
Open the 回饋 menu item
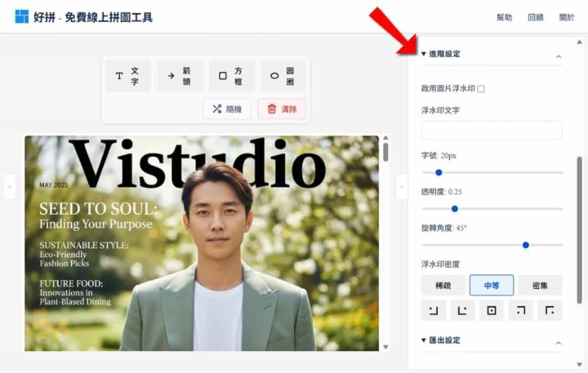point(535,17)
